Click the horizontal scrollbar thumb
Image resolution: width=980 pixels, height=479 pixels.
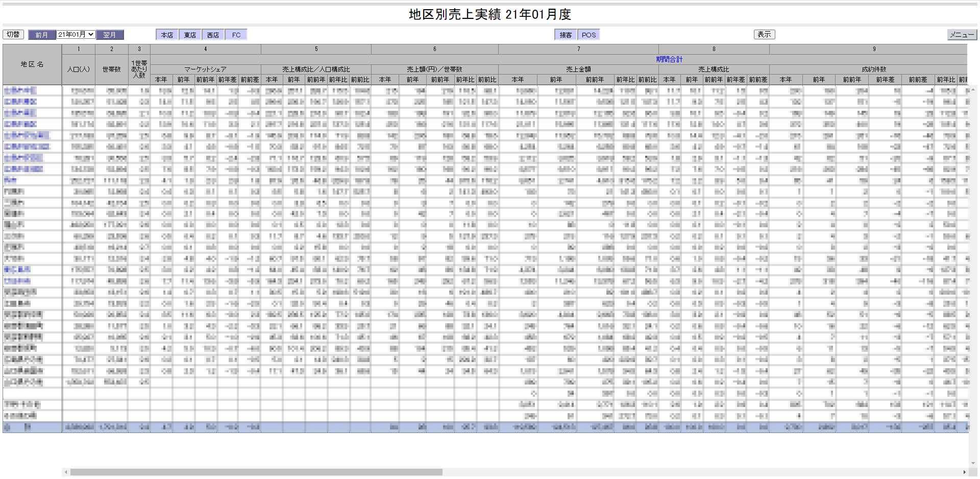coord(256,472)
